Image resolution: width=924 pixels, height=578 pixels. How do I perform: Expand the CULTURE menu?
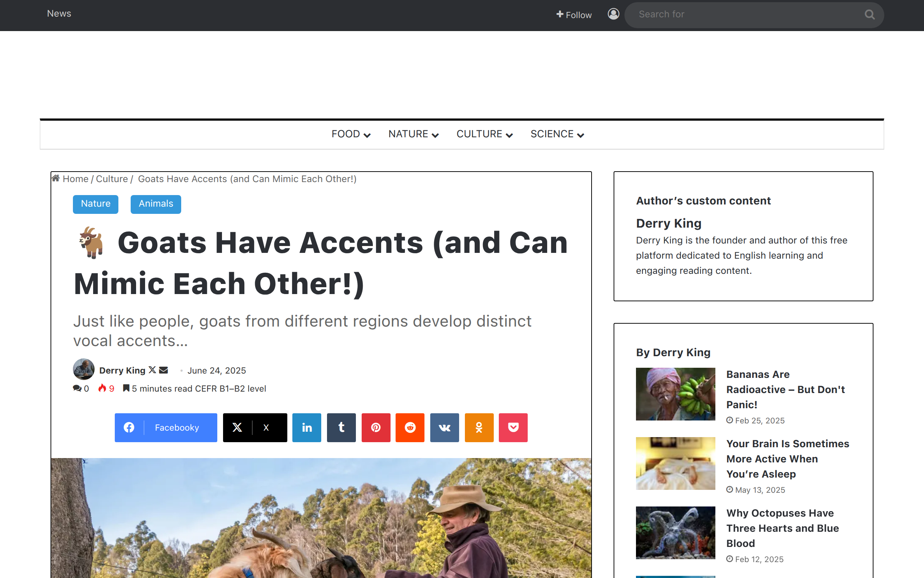click(x=484, y=134)
